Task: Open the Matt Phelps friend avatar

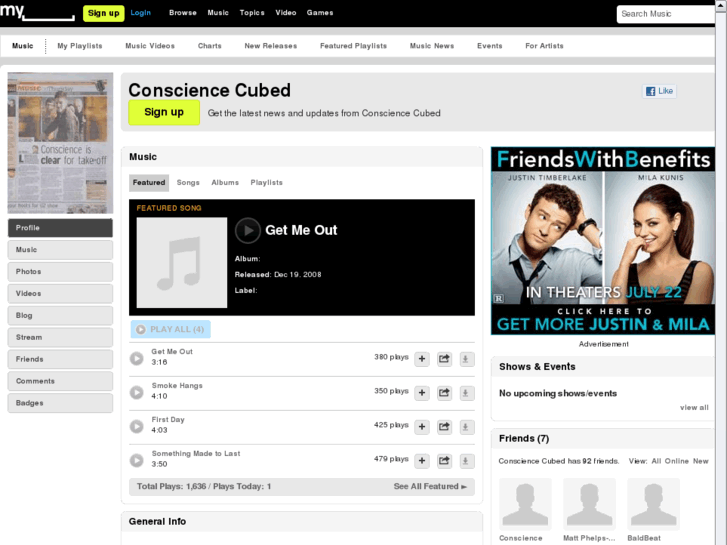Action: 589,504
